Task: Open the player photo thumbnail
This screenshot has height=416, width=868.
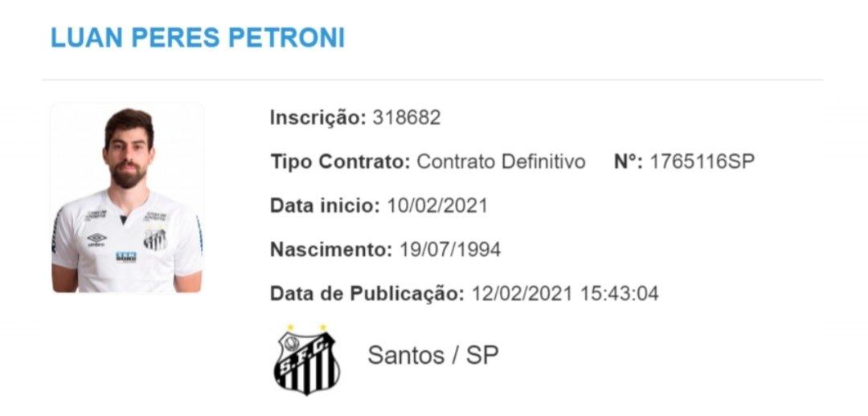Action: coord(127,198)
